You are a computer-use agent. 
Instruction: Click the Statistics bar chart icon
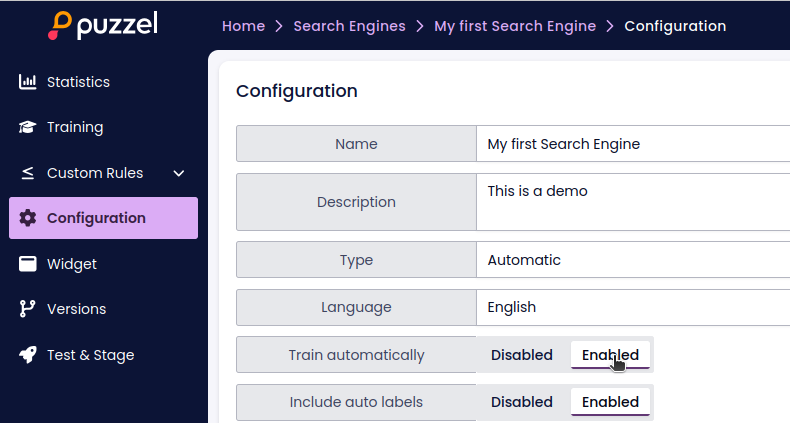pos(28,82)
